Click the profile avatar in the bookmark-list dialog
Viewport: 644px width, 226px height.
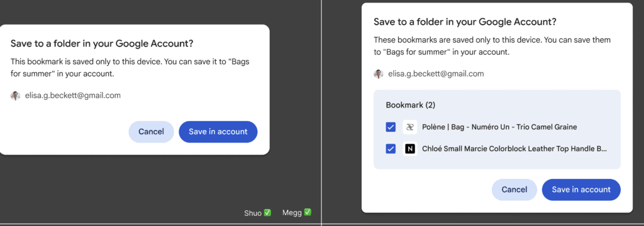point(378,74)
